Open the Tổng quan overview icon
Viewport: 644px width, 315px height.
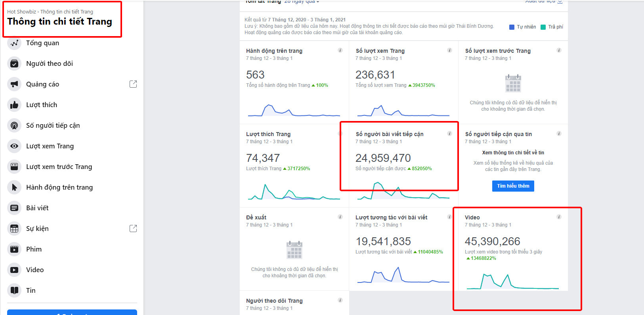coord(14,43)
